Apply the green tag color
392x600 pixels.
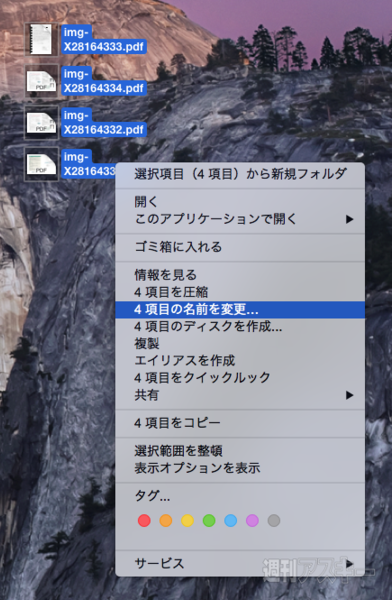(x=209, y=520)
